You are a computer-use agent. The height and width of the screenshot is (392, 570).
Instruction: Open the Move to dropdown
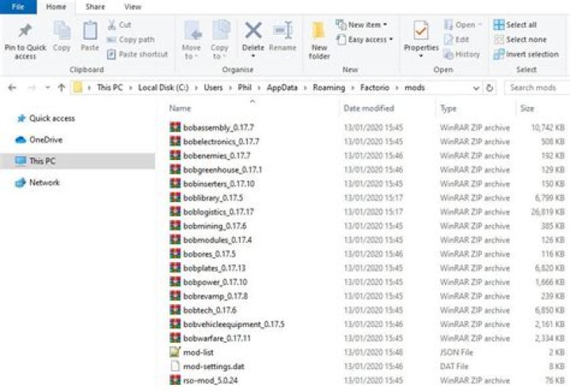click(x=192, y=40)
